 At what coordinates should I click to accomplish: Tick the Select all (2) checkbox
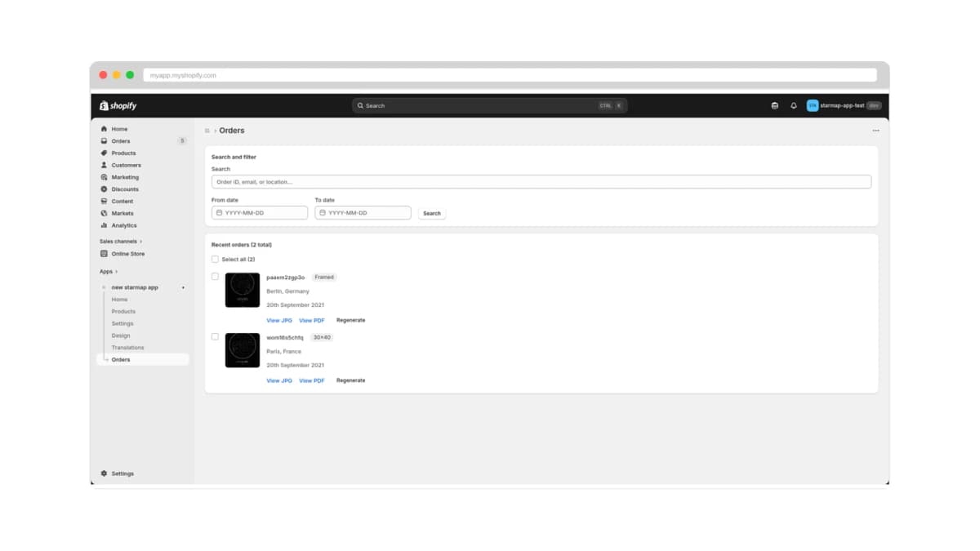click(x=216, y=259)
